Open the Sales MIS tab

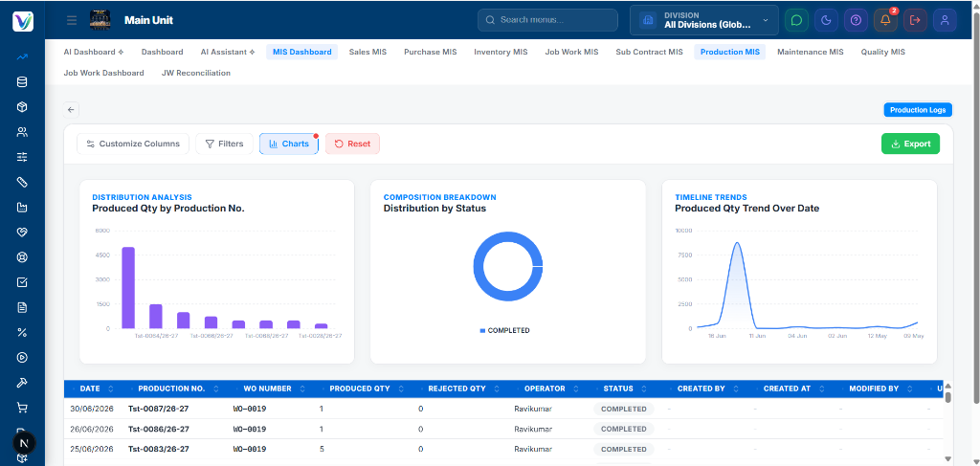tap(367, 52)
